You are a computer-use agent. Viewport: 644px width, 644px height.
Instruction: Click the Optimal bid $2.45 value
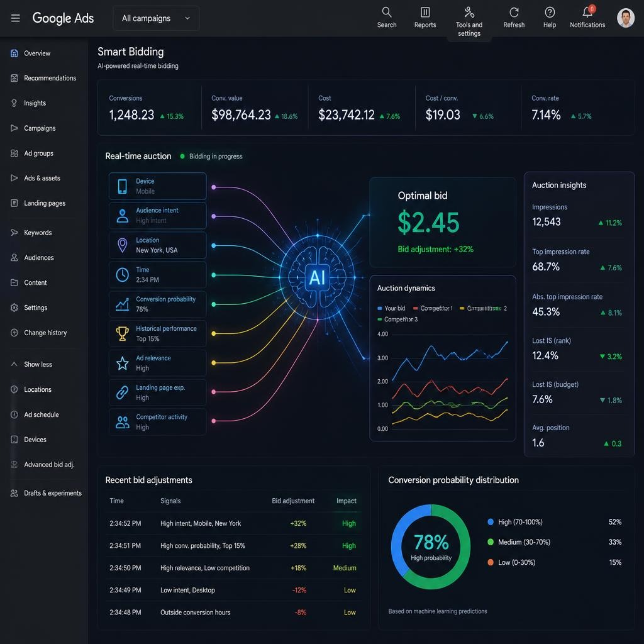coord(428,223)
